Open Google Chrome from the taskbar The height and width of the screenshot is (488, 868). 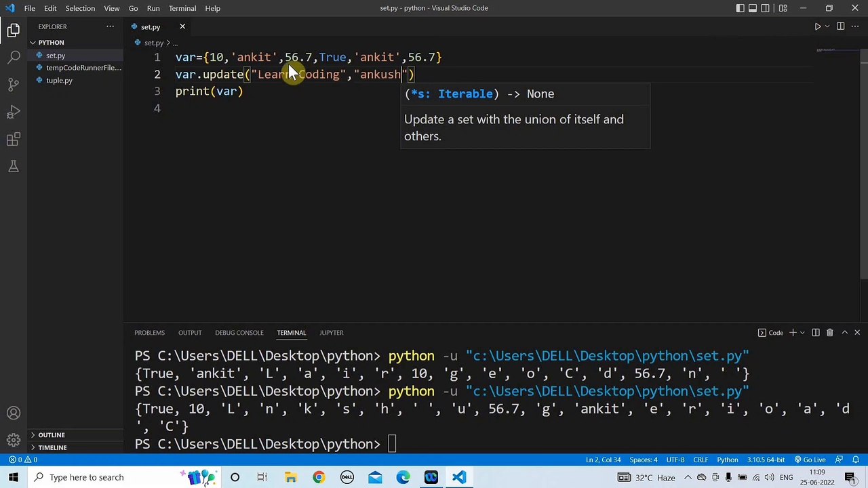[318, 477]
